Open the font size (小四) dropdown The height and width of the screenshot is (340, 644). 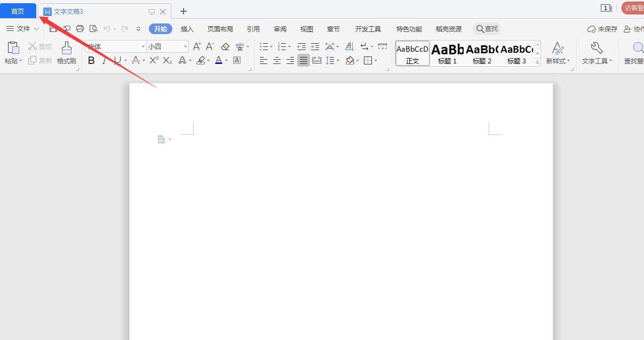[x=185, y=46]
